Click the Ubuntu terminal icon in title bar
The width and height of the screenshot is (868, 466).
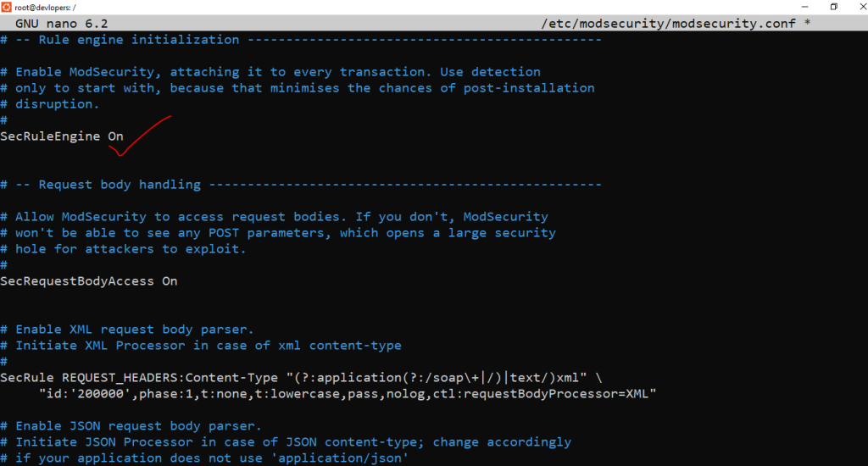tap(8, 7)
